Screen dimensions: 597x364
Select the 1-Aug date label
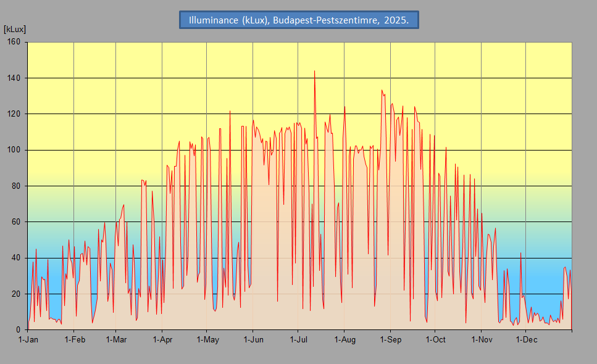coord(345,340)
